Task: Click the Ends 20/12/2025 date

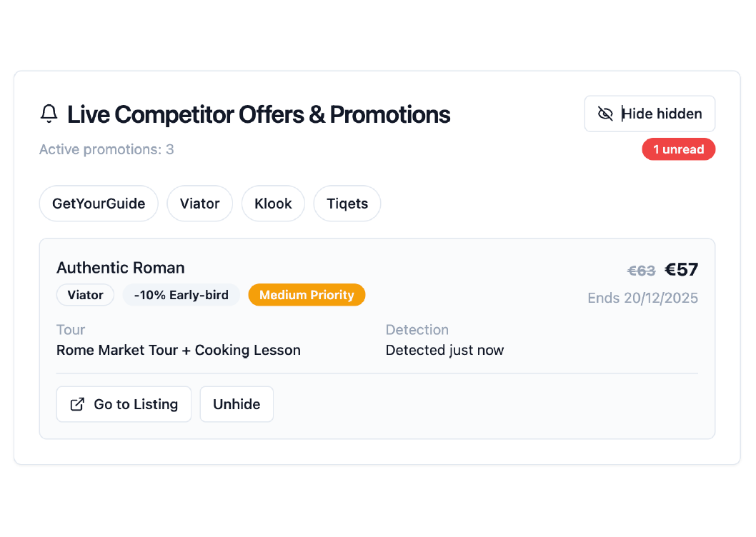Action: 642,298
